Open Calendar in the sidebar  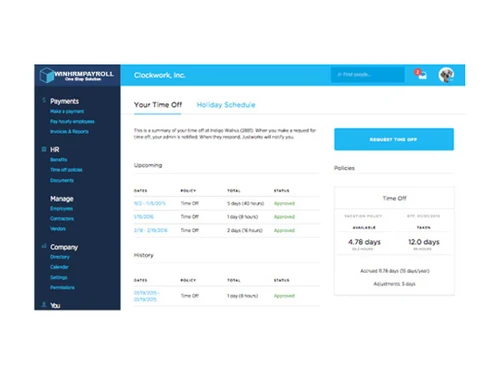click(59, 267)
